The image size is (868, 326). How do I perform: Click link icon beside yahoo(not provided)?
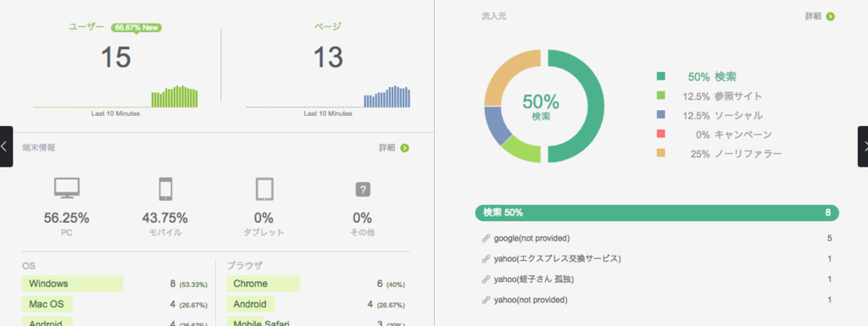coord(486,300)
